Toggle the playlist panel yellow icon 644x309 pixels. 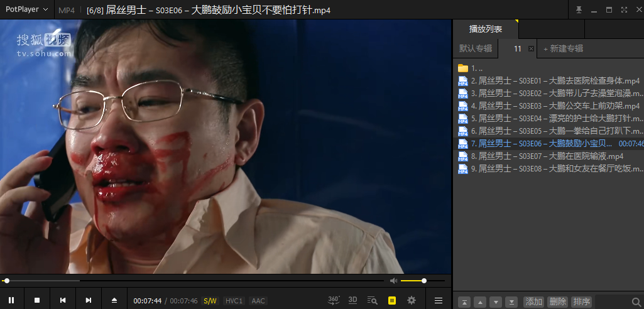392,300
